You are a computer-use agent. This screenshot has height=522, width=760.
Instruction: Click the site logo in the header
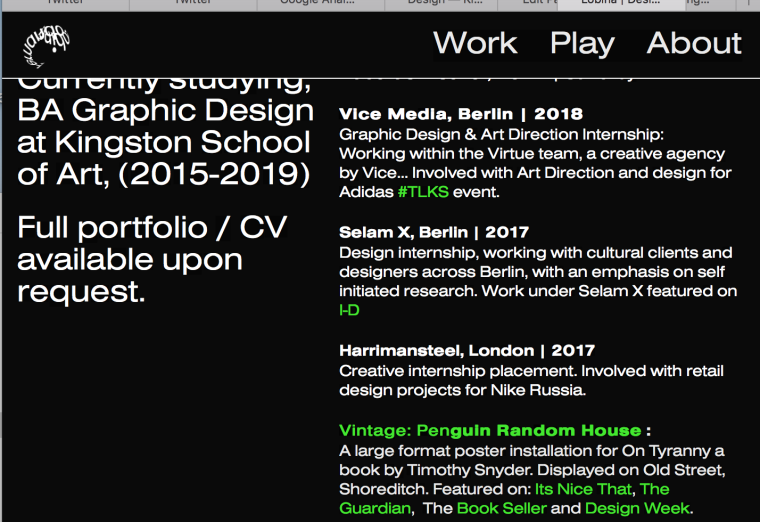(x=47, y=43)
